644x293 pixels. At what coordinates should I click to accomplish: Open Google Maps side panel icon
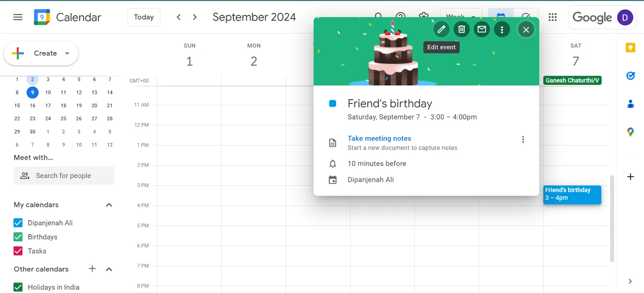630,132
